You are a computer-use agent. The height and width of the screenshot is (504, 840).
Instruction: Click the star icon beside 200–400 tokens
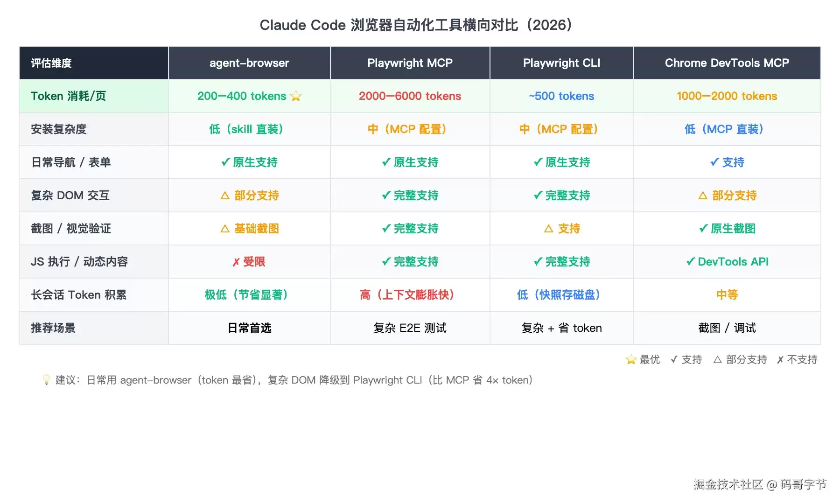tap(296, 96)
